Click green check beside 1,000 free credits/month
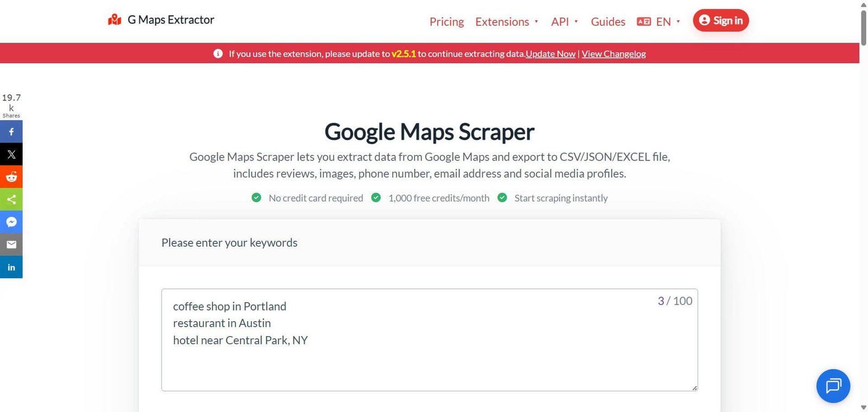Image resolution: width=868 pixels, height=412 pixels. tap(376, 198)
